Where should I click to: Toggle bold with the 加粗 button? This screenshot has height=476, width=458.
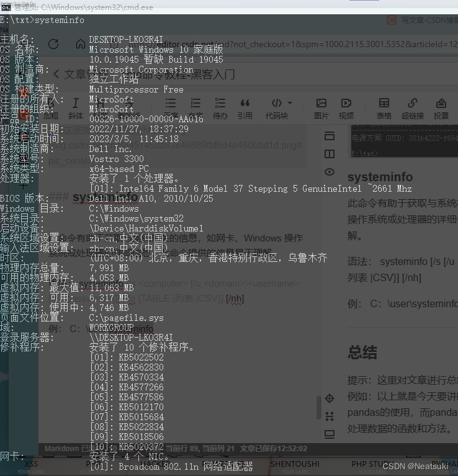pyautogui.click(x=50, y=109)
